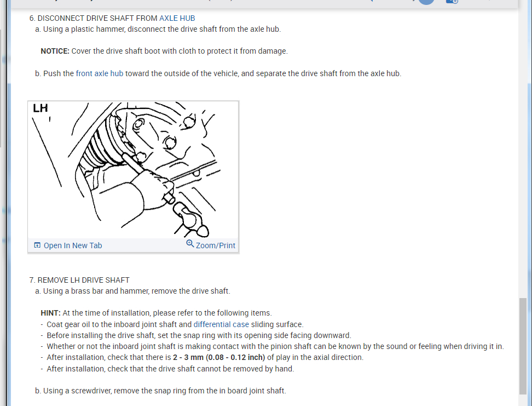Open the AXLE HUB link in step 6

pyautogui.click(x=177, y=18)
